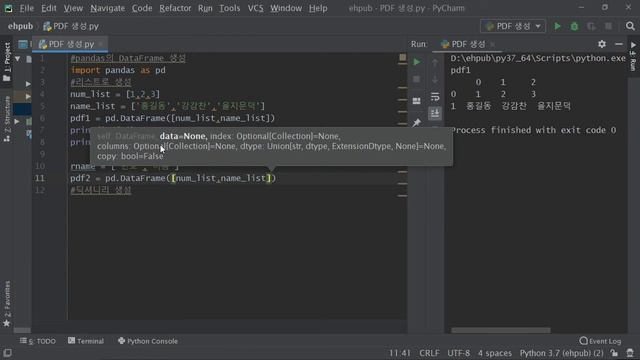Restore layout icon in Run panel
This screenshot has height=360, width=640.
417,101
